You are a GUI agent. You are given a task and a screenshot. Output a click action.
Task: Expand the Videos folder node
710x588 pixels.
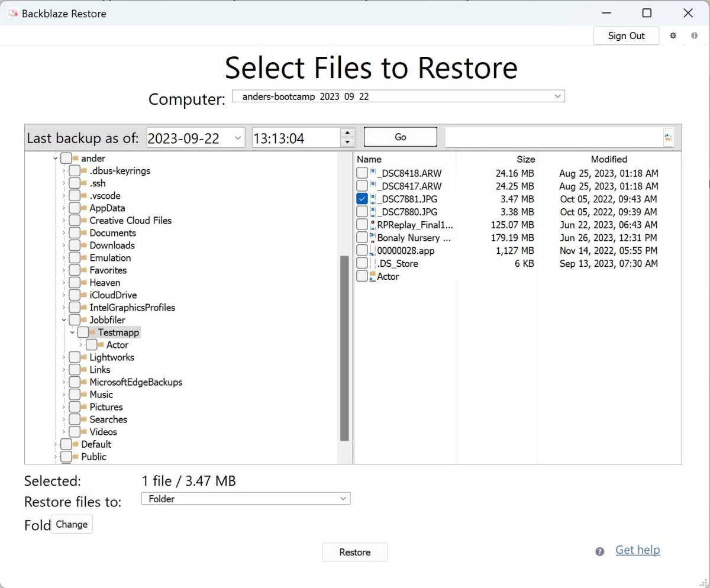pos(64,432)
